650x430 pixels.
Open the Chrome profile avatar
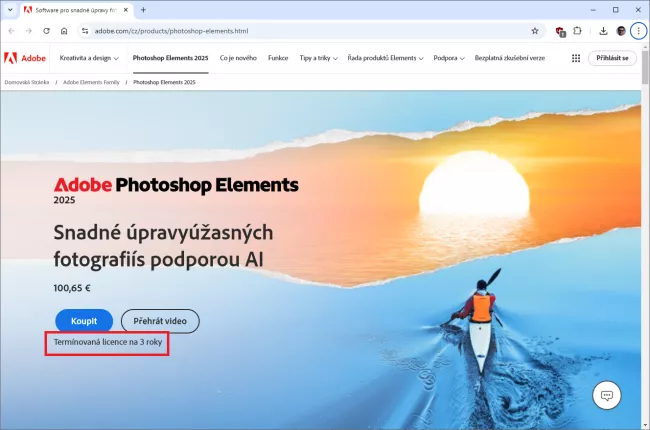tap(621, 31)
